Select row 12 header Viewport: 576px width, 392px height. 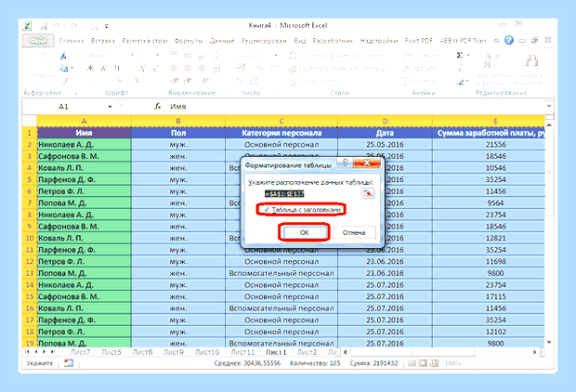point(30,262)
